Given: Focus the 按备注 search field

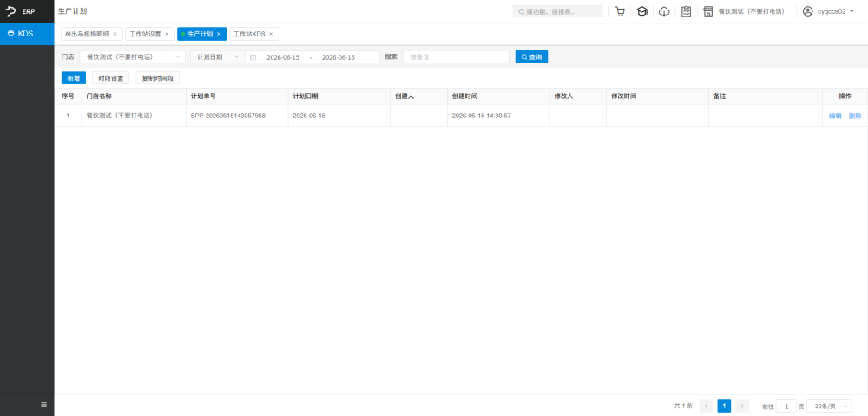Looking at the screenshot, I should tap(457, 57).
